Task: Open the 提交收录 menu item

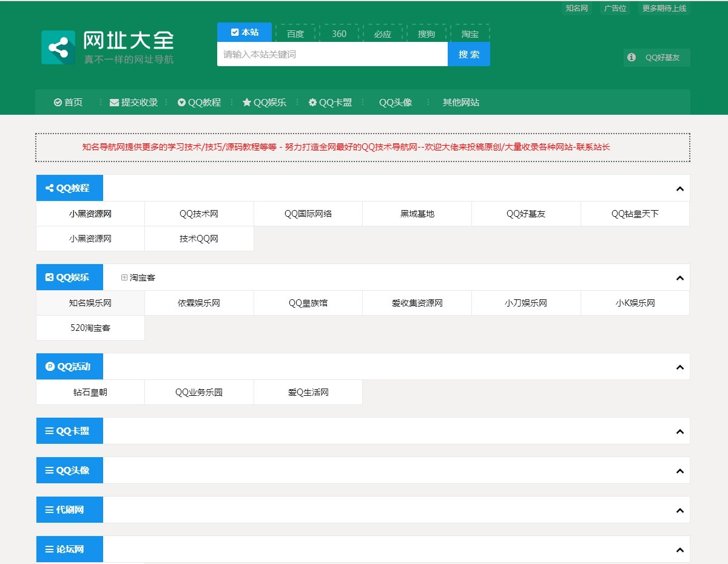Action: pyautogui.click(x=134, y=102)
